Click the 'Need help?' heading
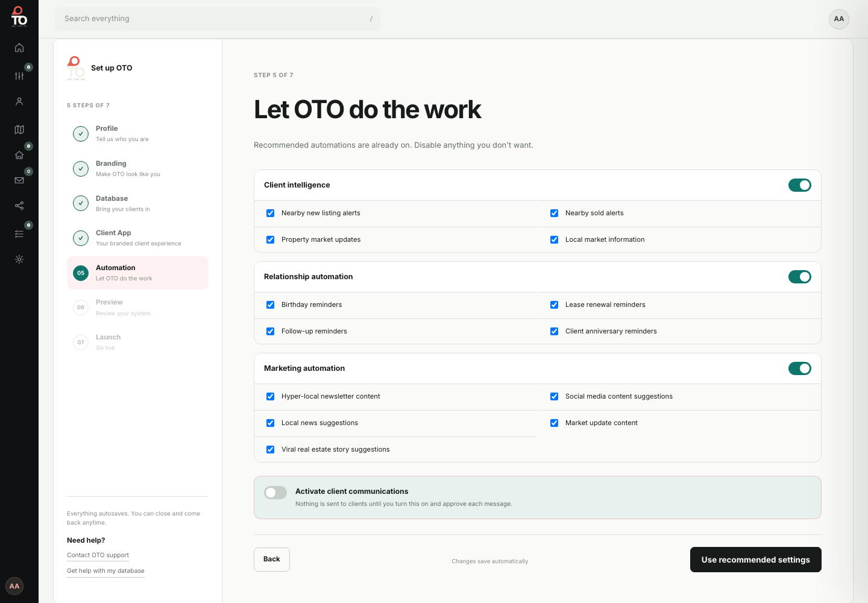 86,540
